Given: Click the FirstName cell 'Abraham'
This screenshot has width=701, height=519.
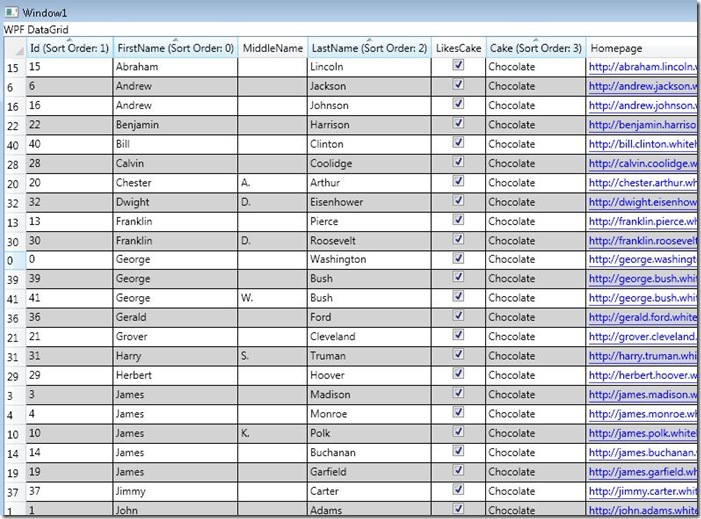Looking at the screenshot, I should (175, 67).
